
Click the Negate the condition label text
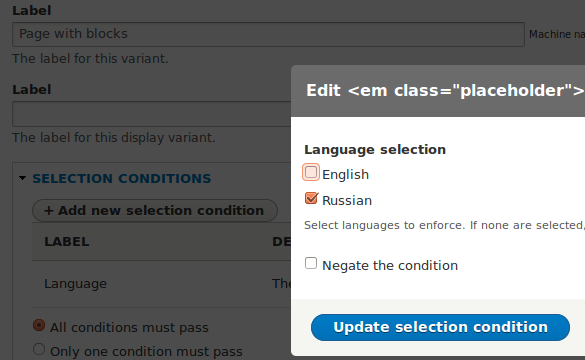[390, 266]
